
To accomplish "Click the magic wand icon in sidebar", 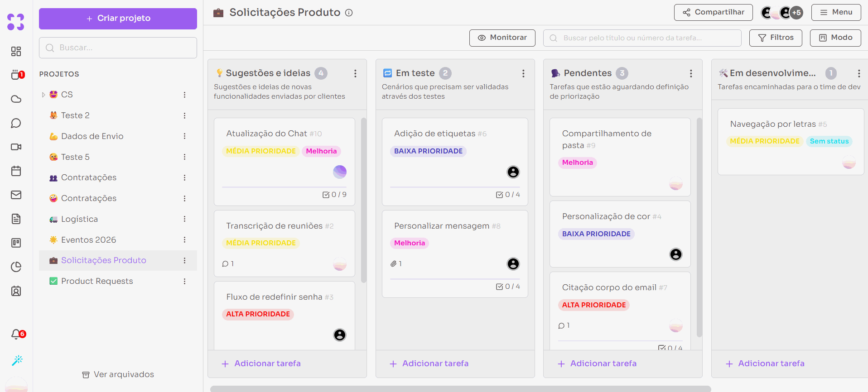I will coord(17,360).
